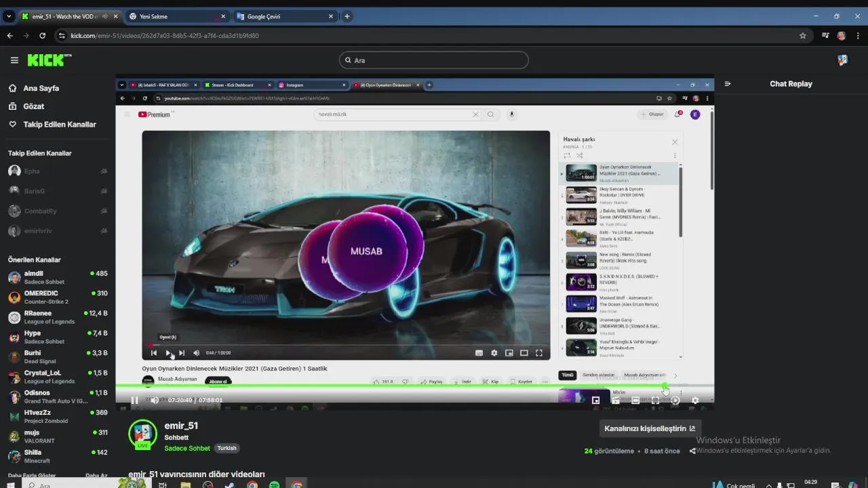Pause the Kick VOD playback
This screenshot has height=488, width=868.
(x=134, y=401)
